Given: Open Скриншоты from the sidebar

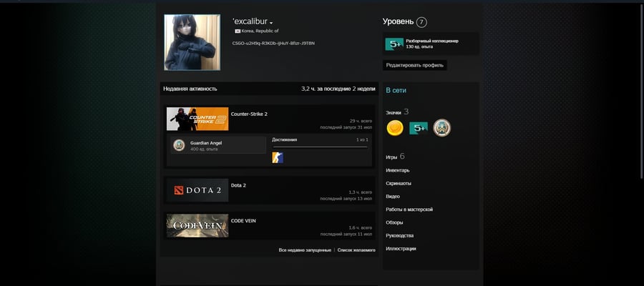Looking at the screenshot, I should pyautogui.click(x=399, y=184).
